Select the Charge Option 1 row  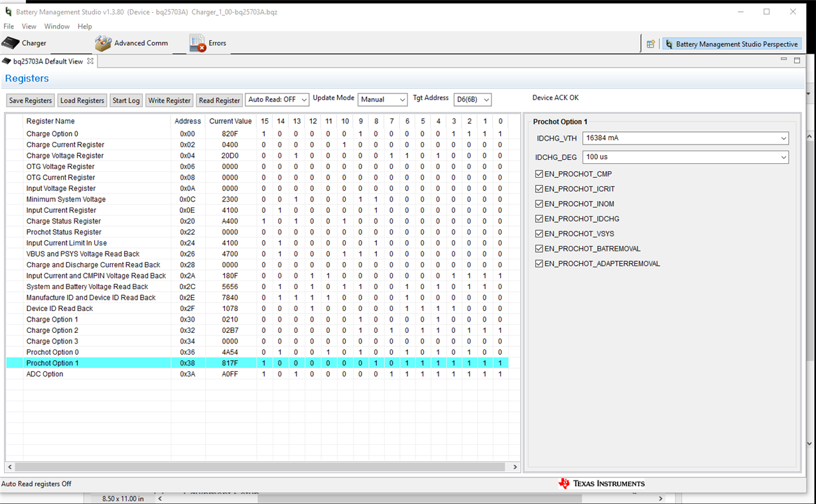point(257,320)
